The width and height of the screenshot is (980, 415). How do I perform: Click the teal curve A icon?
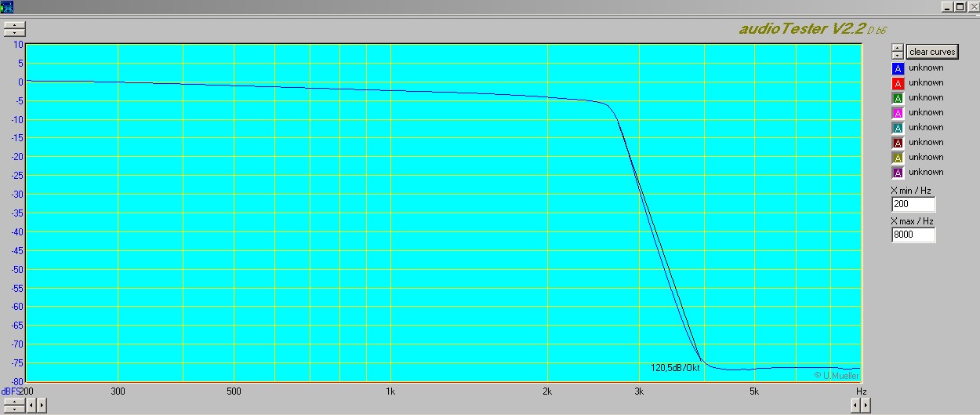898,128
